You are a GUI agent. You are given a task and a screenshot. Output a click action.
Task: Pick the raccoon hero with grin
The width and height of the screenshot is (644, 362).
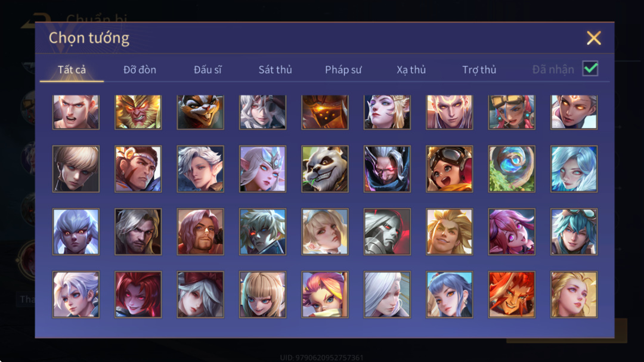pyautogui.click(x=200, y=112)
